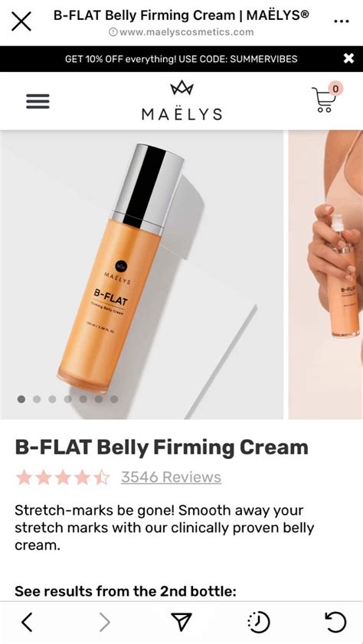
Task: Open the 3546 Reviews link
Action: [x=171, y=477]
